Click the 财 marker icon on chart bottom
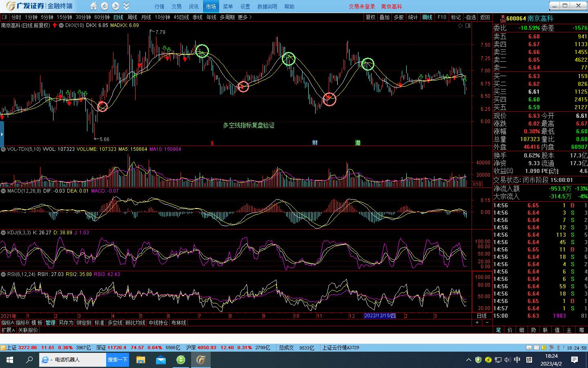 pyautogui.click(x=315, y=143)
